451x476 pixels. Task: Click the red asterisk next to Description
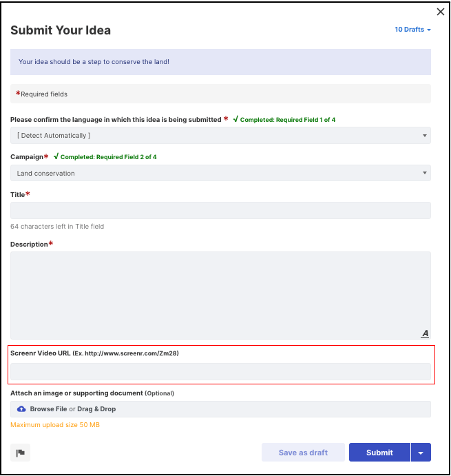(x=51, y=243)
